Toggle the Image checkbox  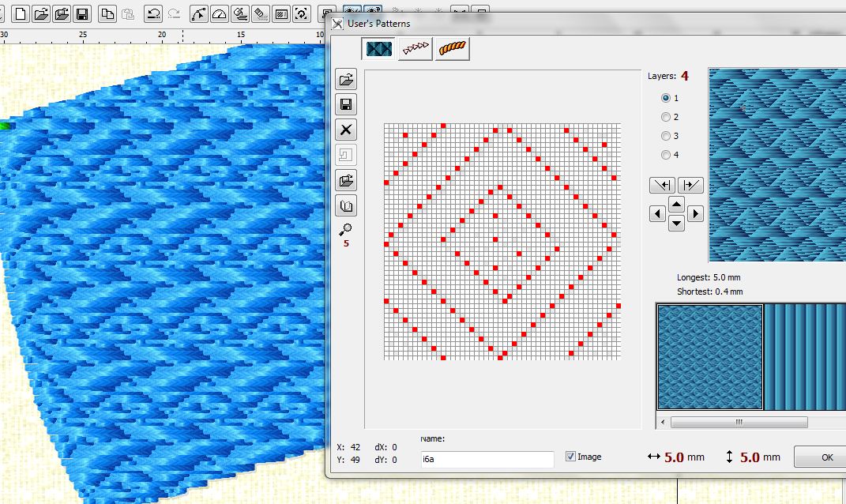[x=570, y=457]
